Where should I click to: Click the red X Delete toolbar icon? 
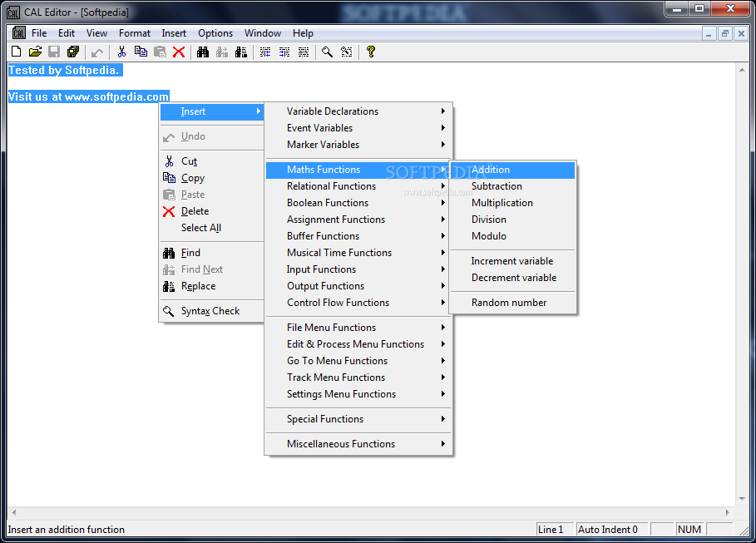(x=179, y=52)
